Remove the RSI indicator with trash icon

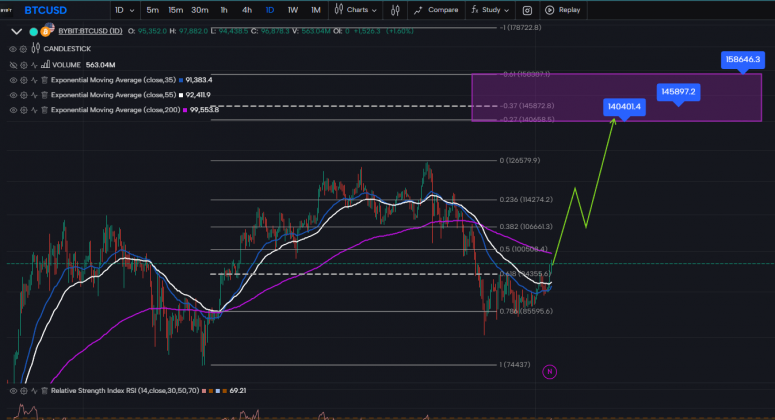[x=44, y=390]
